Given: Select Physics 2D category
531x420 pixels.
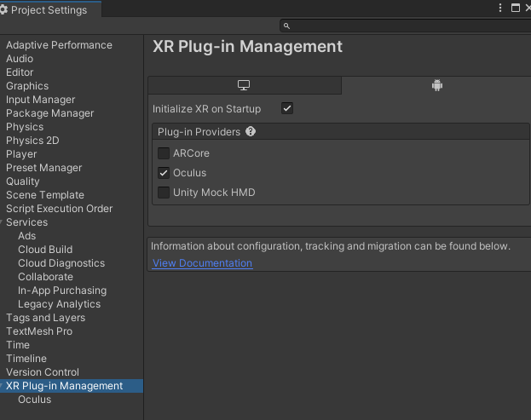Looking at the screenshot, I should 32,141.
